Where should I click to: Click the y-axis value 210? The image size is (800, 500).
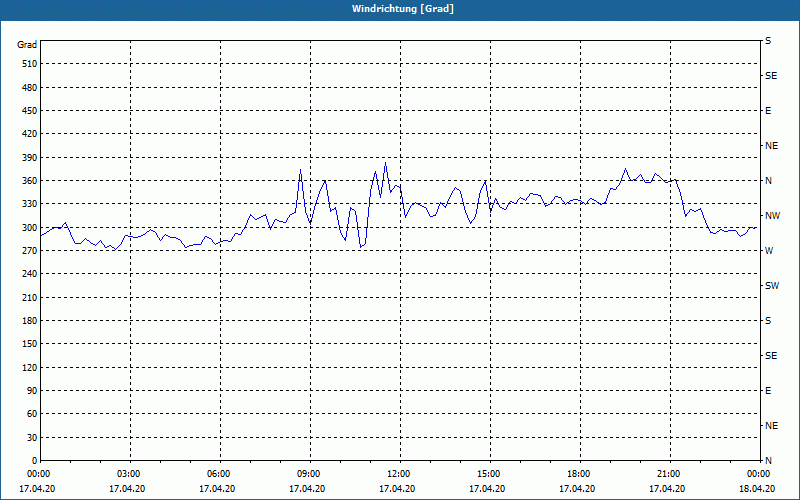click(x=30, y=297)
